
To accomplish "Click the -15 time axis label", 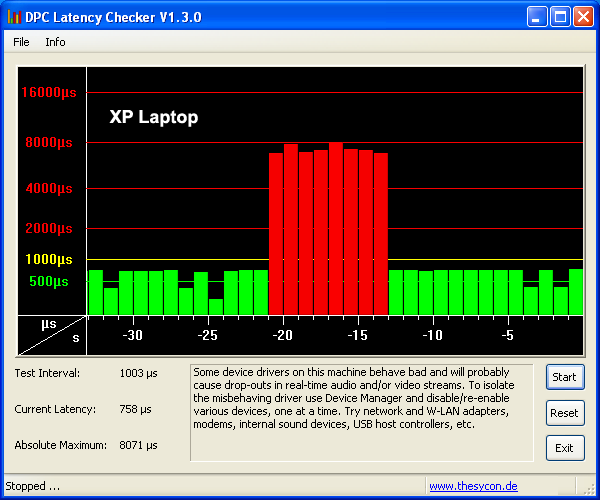I will tap(357, 335).
